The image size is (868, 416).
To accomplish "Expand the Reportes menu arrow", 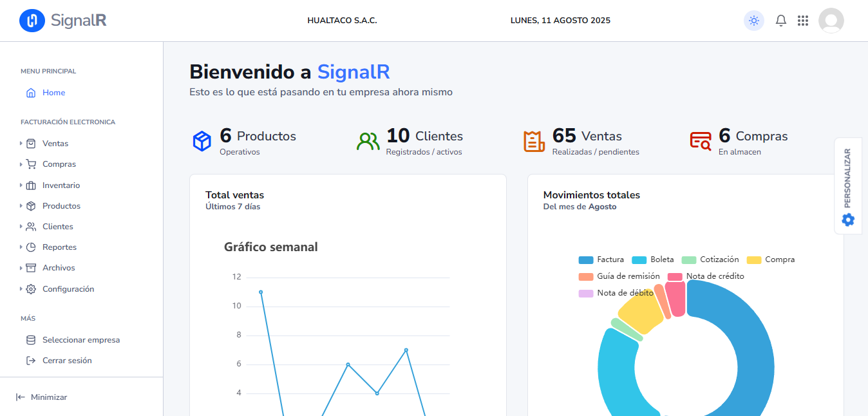I will [21, 247].
